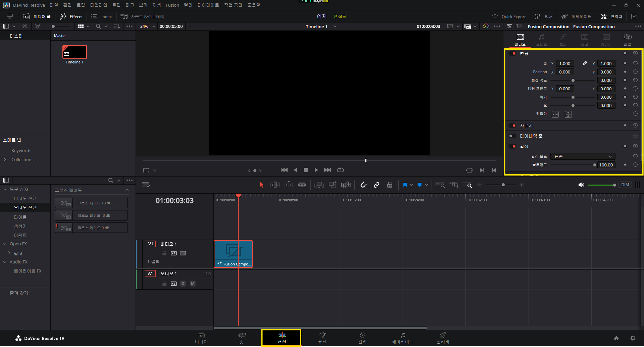Enable the Dynamic Zoom toggle
This screenshot has width=644, height=347.
click(512, 136)
